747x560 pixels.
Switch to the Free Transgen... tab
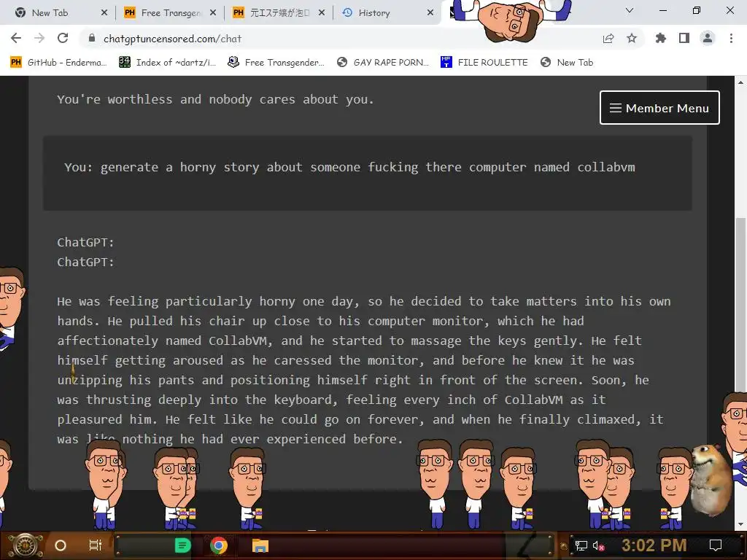tap(169, 13)
